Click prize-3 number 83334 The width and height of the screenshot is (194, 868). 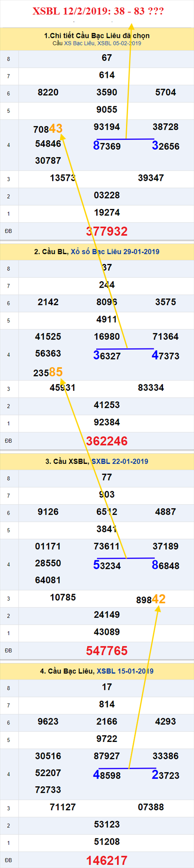151,388
